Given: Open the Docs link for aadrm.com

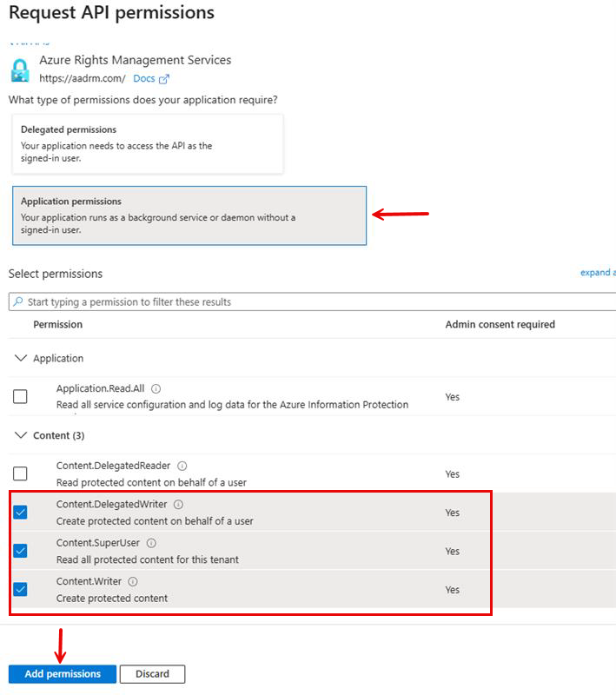Looking at the screenshot, I should pyautogui.click(x=143, y=77).
